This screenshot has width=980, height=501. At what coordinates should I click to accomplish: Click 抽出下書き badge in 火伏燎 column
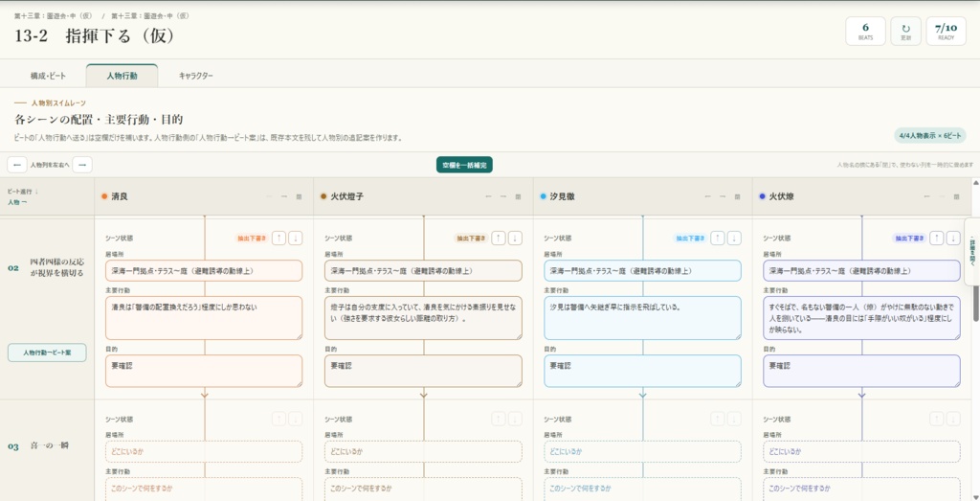pos(909,239)
